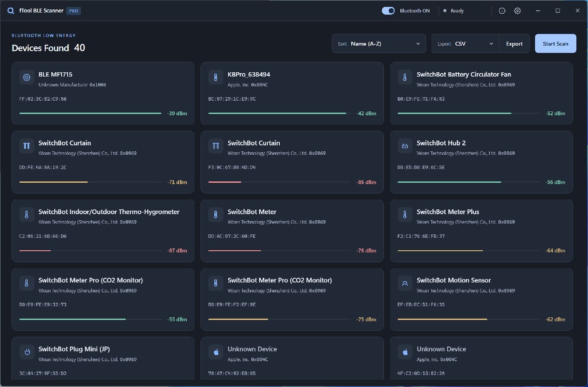This screenshot has height=387, width=588.
Task: Turn off the Bluetooth ON switch
Action: pyautogui.click(x=388, y=11)
